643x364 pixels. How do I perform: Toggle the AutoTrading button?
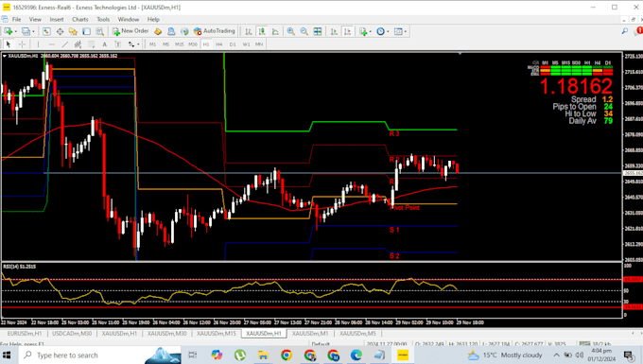coord(215,31)
